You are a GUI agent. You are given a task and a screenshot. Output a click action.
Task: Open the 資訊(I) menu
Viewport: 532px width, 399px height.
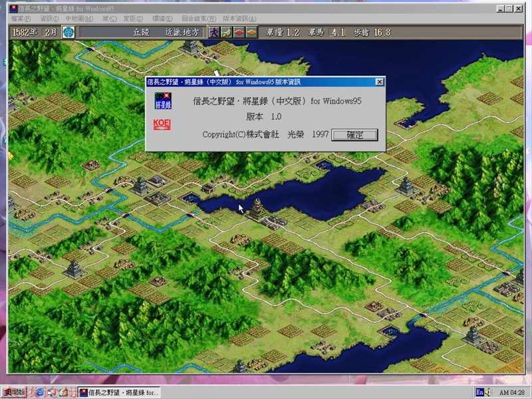coord(49,19)
